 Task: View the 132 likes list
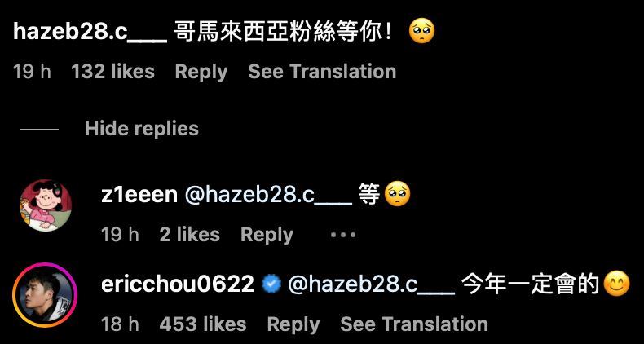113,72
